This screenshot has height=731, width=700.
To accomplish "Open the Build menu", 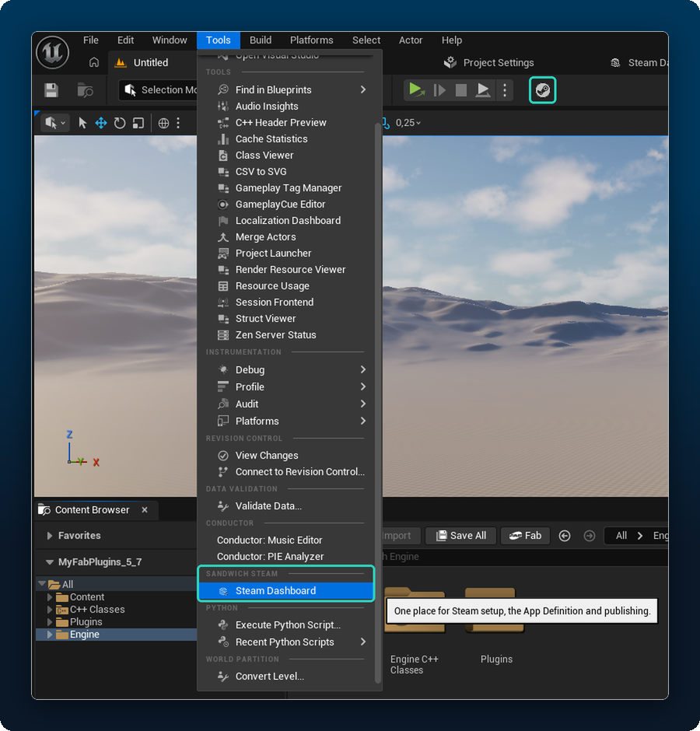I will [261, 40].
